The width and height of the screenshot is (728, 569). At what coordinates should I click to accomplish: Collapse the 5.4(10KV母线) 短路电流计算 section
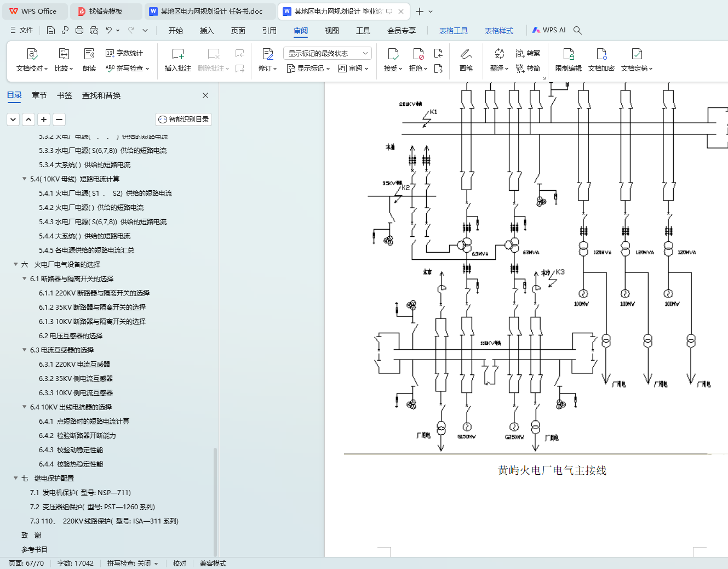tap(24, 179)
